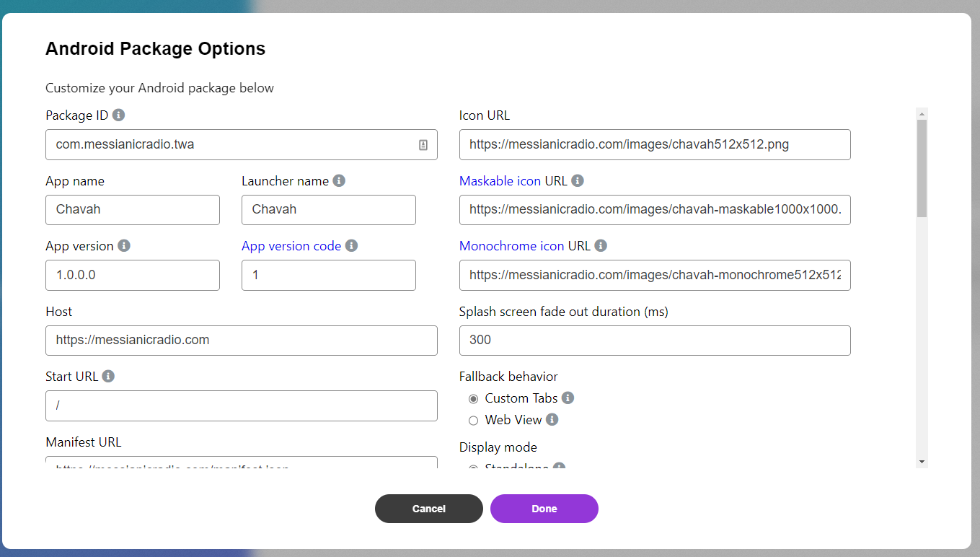This screenshot has height=557, width=980.
Task: Click the Package ID info icon
Action: pyautogui.click(x=118, y=115)
